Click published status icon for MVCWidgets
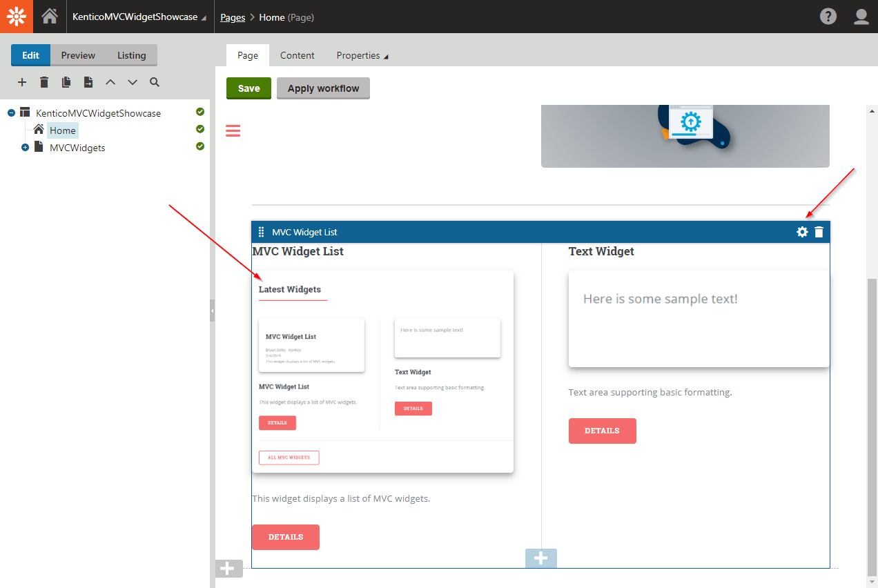This screenshot has height=588, width=878. [x=200, y=146]
